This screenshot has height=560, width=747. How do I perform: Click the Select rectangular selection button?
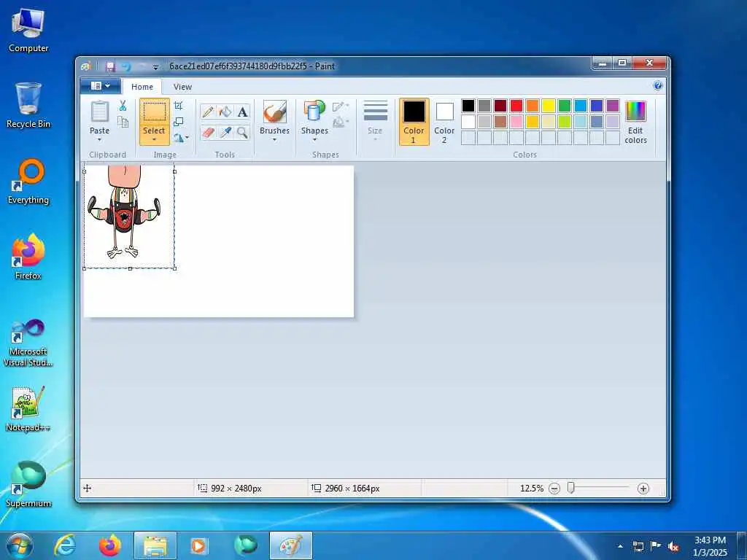tap(155, 112)
